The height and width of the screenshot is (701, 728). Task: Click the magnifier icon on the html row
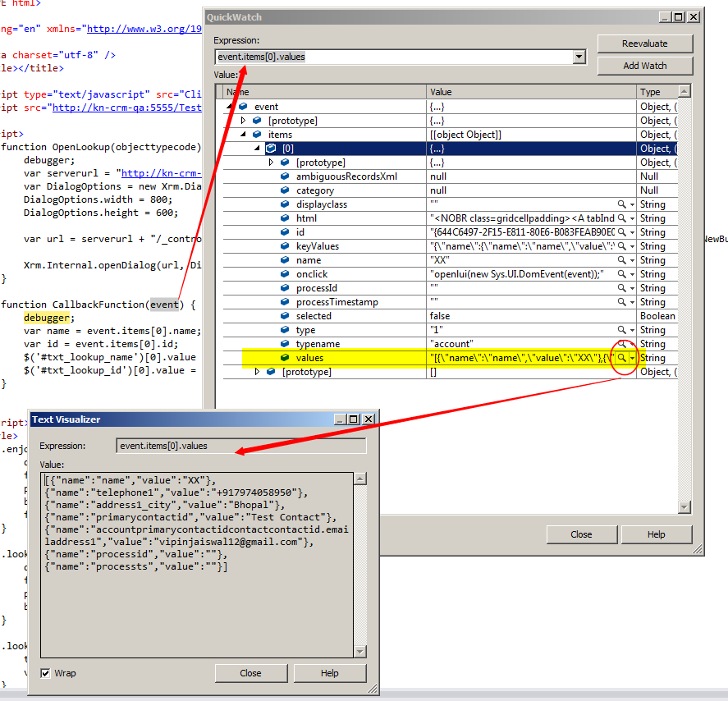click(x=622, y=218)
